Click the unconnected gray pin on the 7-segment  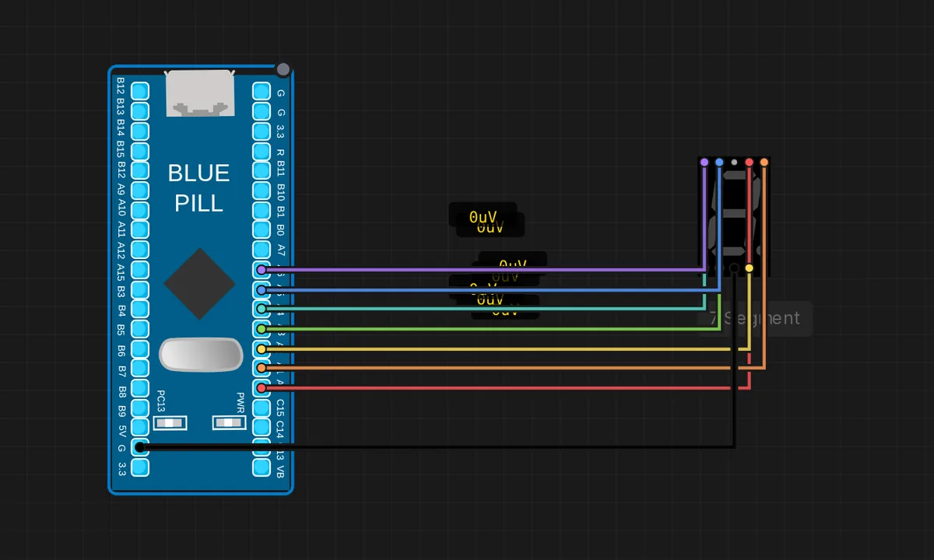[x=734, y=162]
